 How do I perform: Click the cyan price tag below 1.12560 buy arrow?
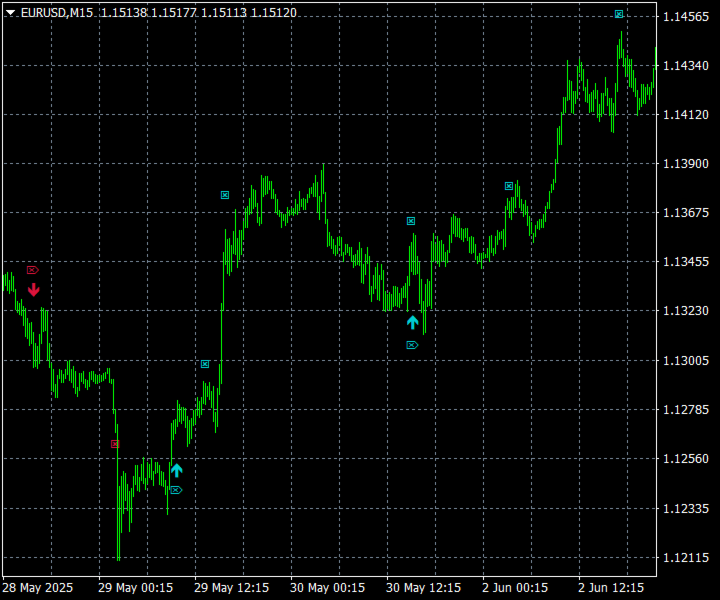[x=176, y=490]
